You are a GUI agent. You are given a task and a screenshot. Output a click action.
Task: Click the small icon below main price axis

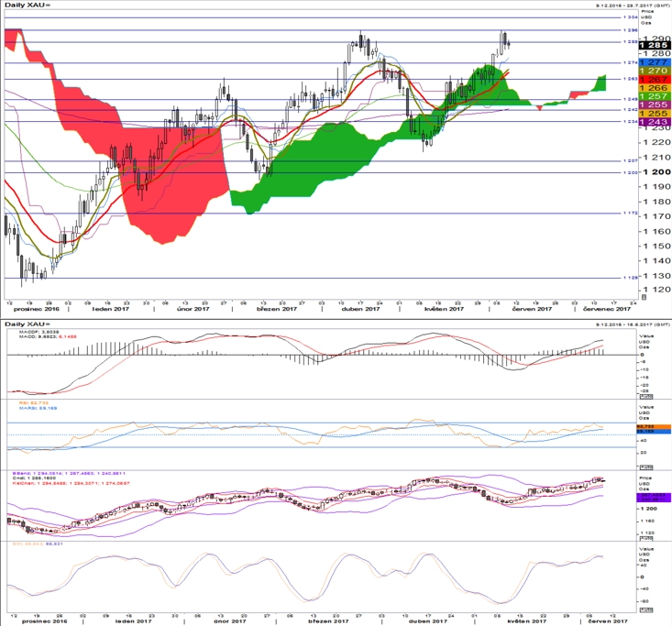pos(644,297)
